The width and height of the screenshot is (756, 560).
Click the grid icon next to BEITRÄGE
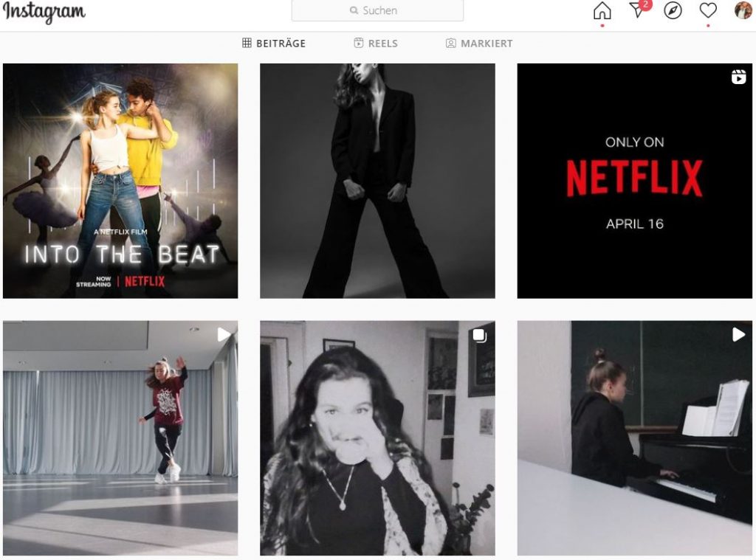[x=247, y=43]
